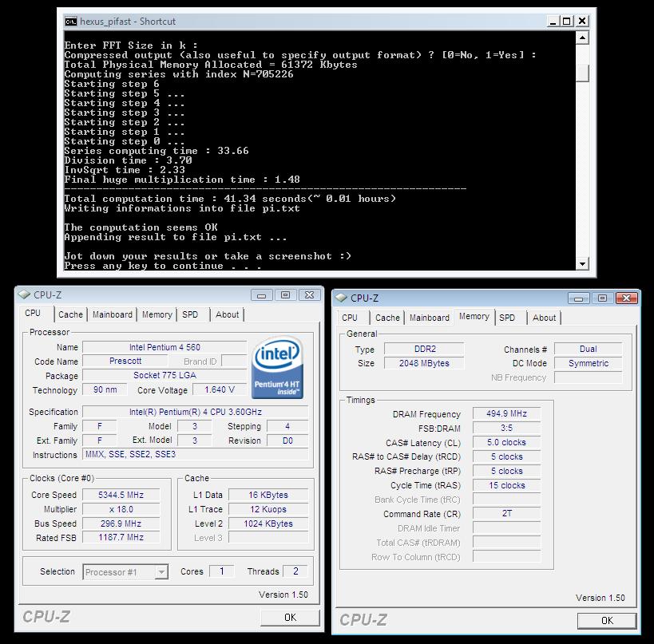The height and width of the screenshot is (644, 654).
Task: Click the Total computation time line in console
Action: [230, 199]
